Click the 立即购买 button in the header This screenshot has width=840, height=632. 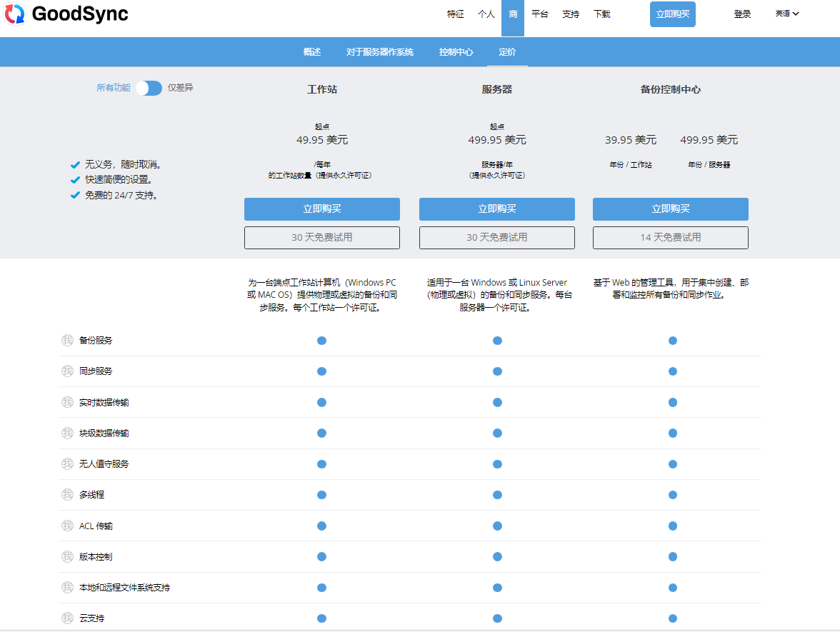[672, 14]
